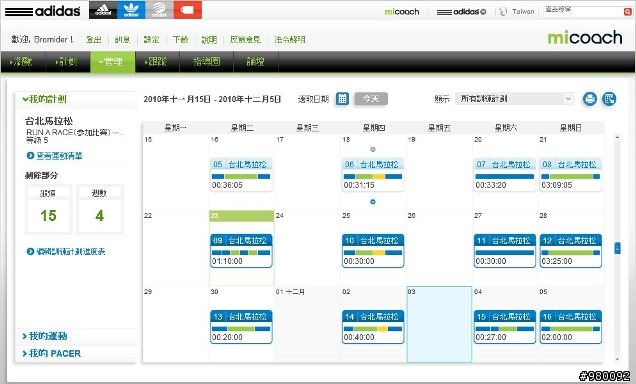Open the training plan display dropdown
Image resolution: width=636 pixels, height=384 pixels.
click(x=514, y=99)
